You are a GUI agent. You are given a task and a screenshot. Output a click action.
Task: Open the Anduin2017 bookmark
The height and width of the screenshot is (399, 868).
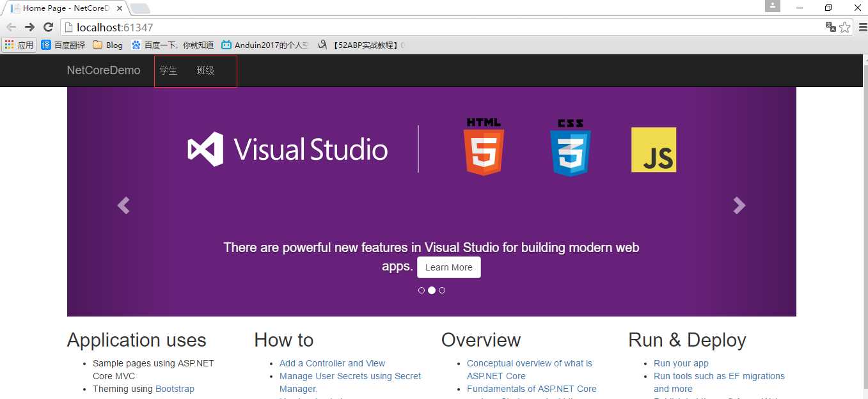265,45
